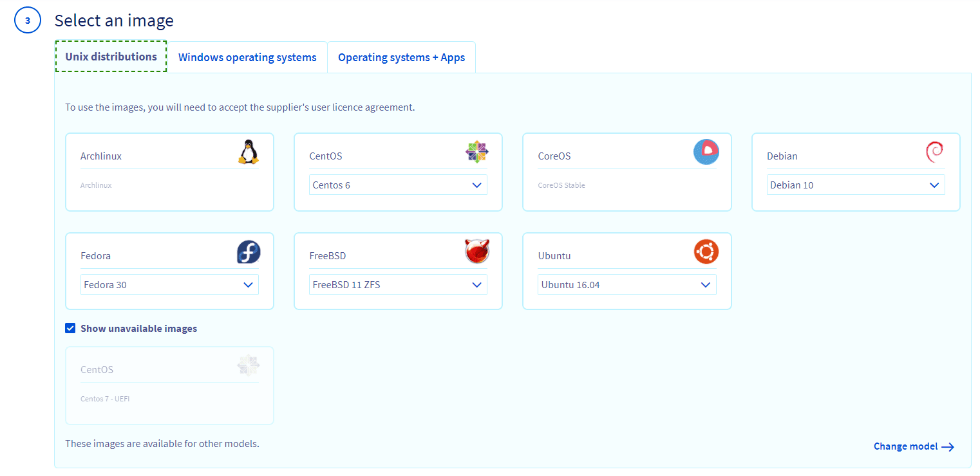
Task: Click the CoreOS round logo icon
Action: click(x=706, y=152)
